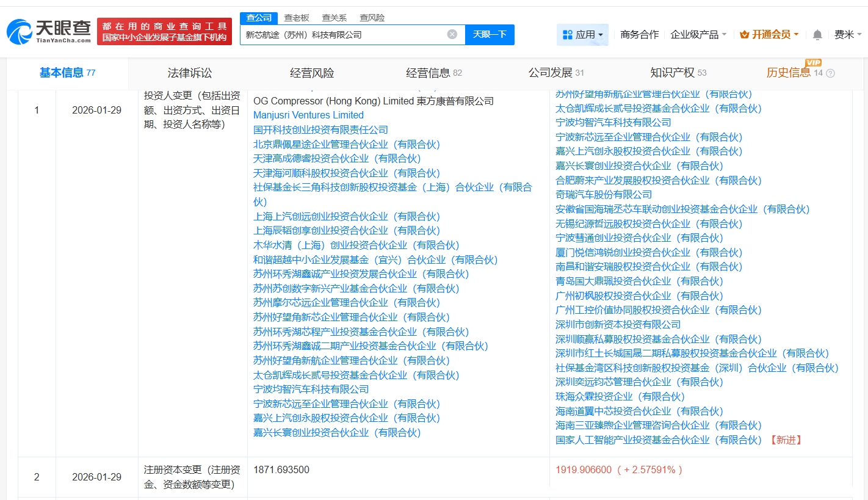Open the 法律诉讼 tab
The image size is (868, 500).
(x=190, y=73)
